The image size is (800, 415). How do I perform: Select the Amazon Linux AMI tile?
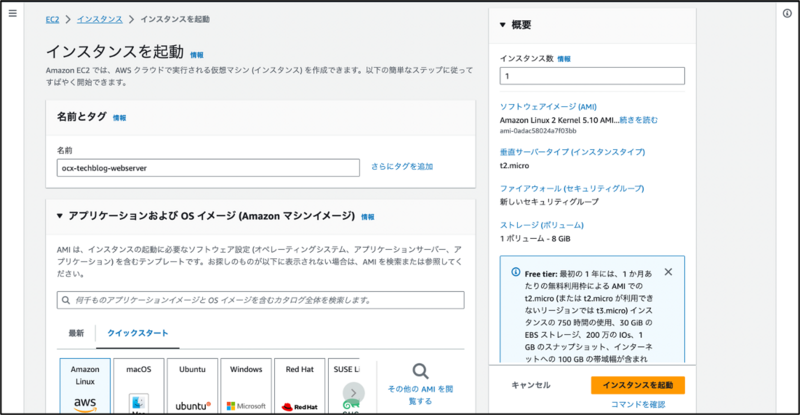pos(85,386)
